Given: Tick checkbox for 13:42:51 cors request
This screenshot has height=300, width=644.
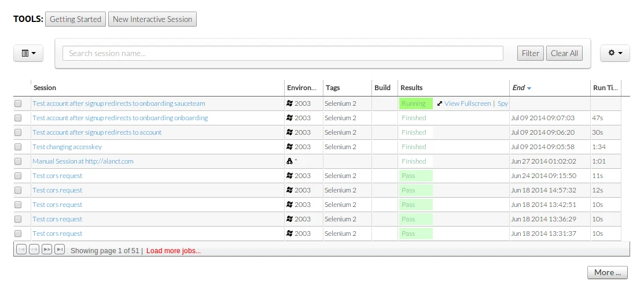Looking at the screenshot, I should click(x=18, y=205).
